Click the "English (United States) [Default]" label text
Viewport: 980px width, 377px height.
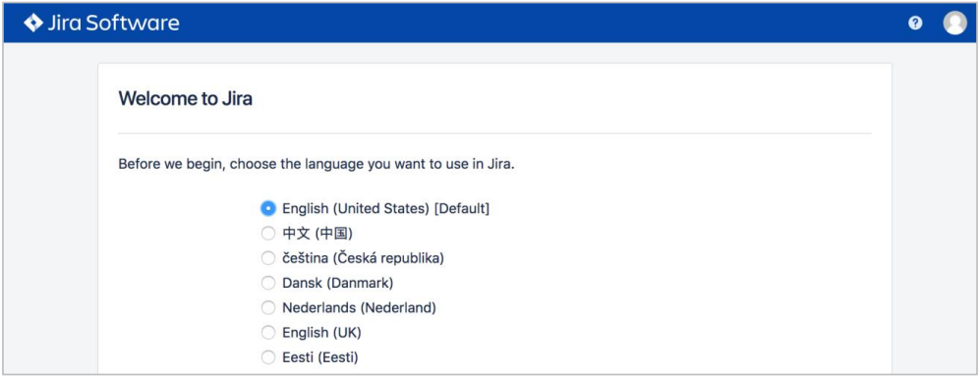pos(385,208)
